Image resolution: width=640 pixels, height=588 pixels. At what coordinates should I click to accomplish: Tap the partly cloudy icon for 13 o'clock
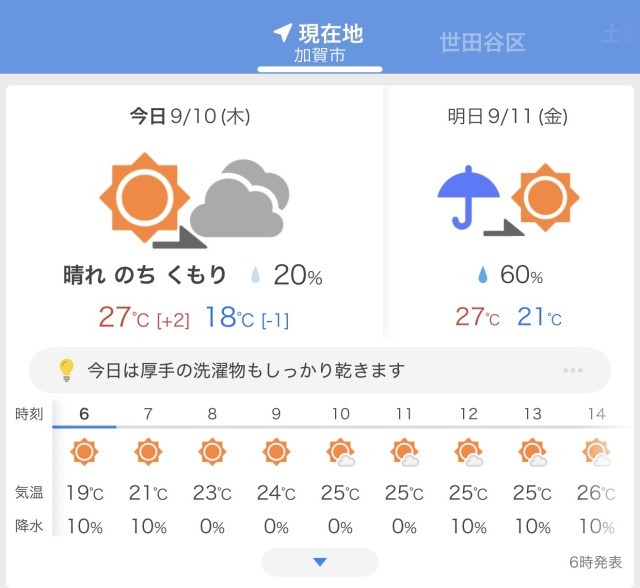coord(532,452)
